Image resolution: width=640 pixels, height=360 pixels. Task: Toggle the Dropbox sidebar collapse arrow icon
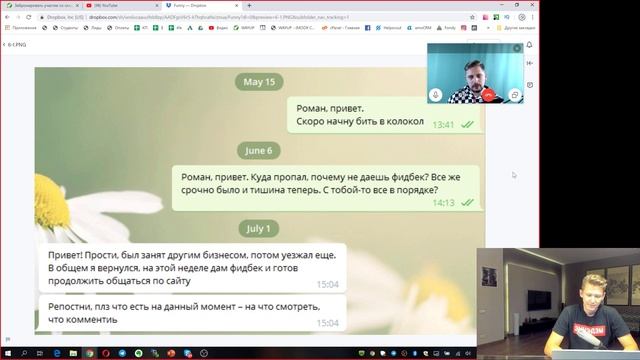coord(529,63)
